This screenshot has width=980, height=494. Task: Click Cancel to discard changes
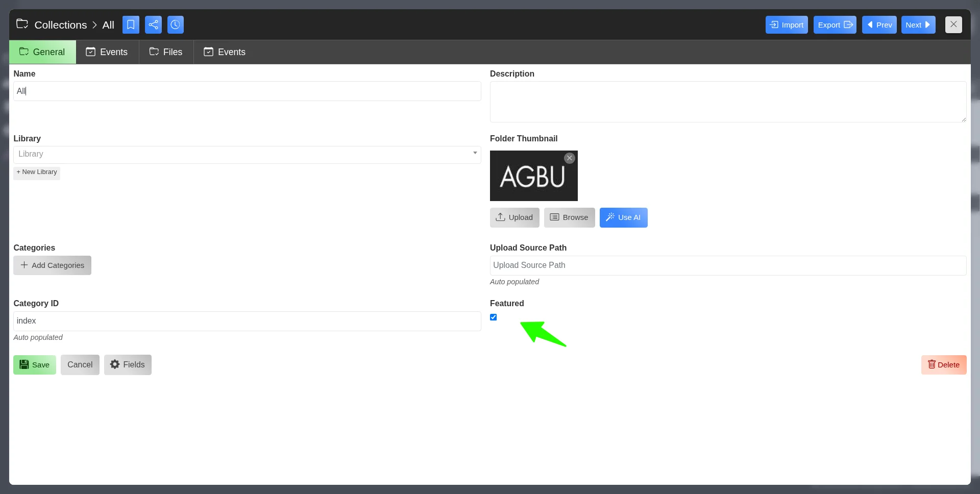pos(80,365)
